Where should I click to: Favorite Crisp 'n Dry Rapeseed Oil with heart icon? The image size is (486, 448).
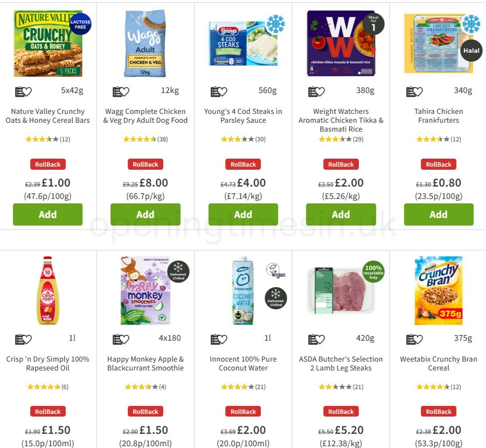tap(27, 339)
